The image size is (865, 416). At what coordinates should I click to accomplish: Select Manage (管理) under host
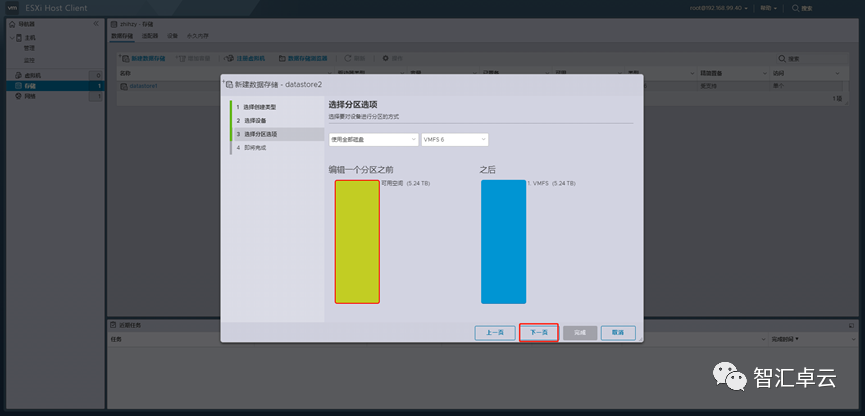[x=29, y=48]
